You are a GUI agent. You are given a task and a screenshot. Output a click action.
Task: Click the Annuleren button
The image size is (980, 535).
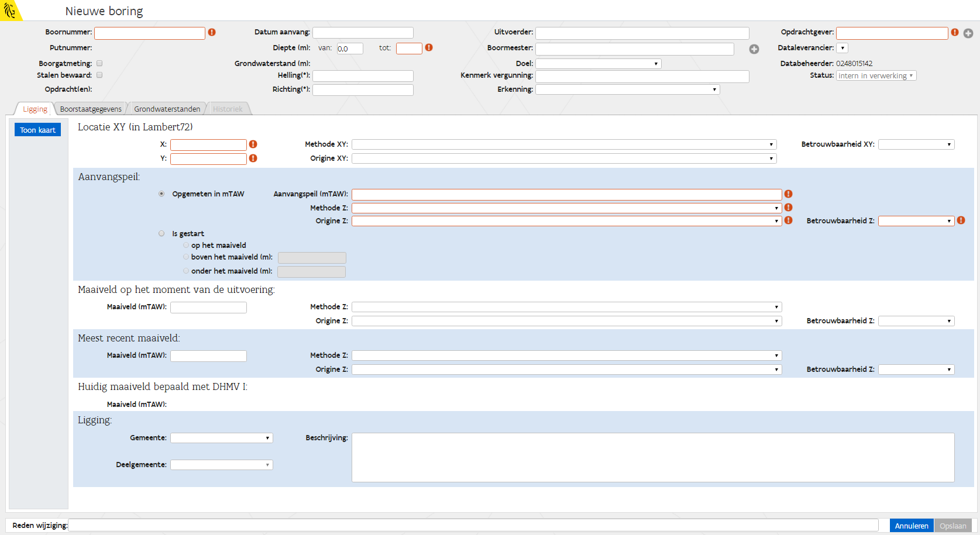pyautogui.click(x=912, y=526)
